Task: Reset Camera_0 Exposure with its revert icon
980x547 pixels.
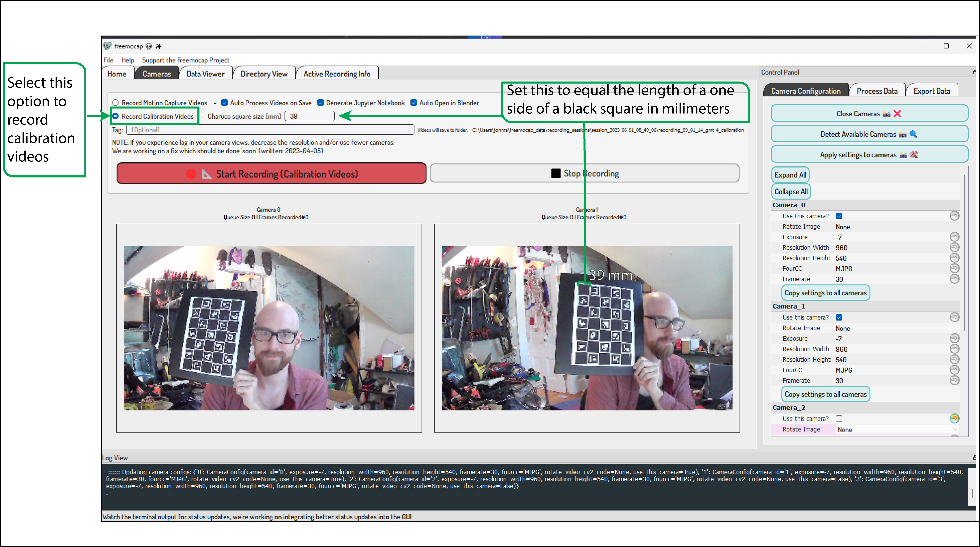Action: (954, 237)
